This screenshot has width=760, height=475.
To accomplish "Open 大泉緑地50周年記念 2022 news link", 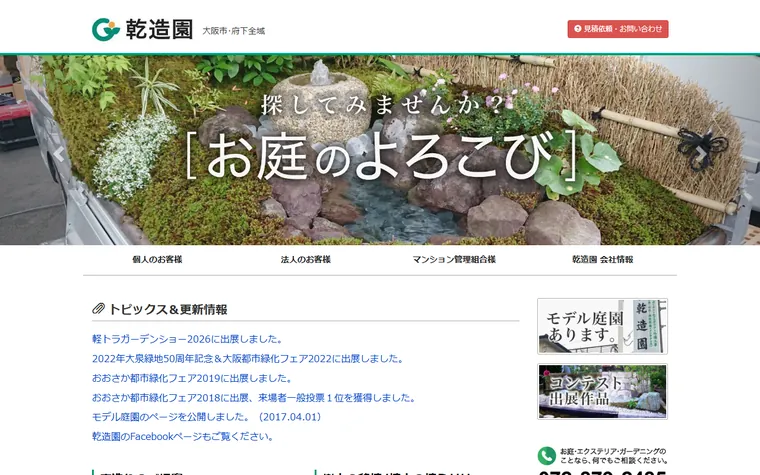I will pos(248,359).
